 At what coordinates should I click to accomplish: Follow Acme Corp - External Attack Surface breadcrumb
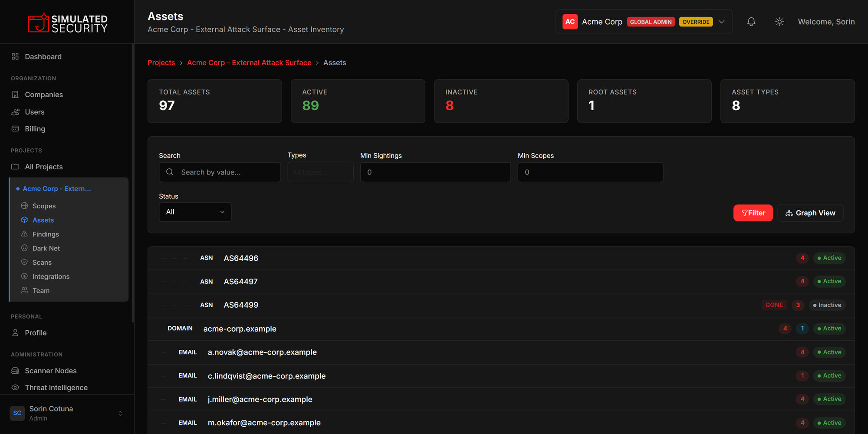pyautogui.click(x=249, y=62)
